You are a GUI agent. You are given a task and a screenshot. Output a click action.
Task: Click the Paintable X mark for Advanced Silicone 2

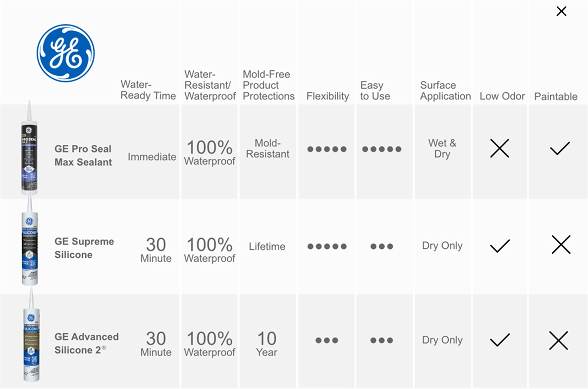click(559, 340)
